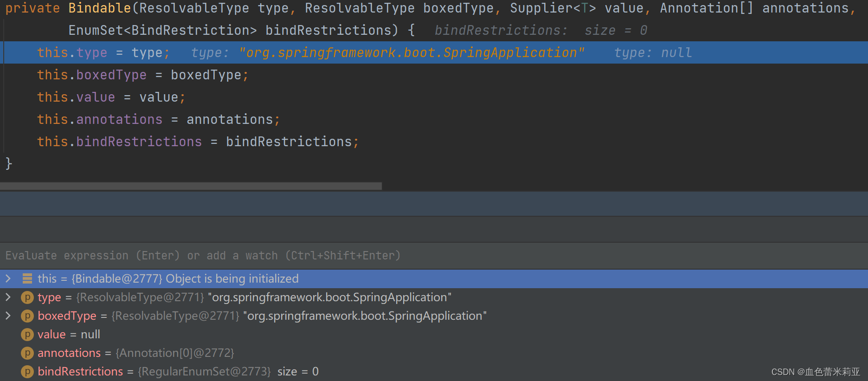Click the parameter icon next to boxedType

[27, 316]
